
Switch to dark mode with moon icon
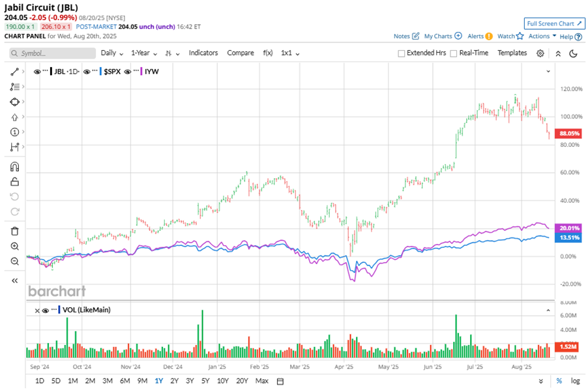point(573,53)
